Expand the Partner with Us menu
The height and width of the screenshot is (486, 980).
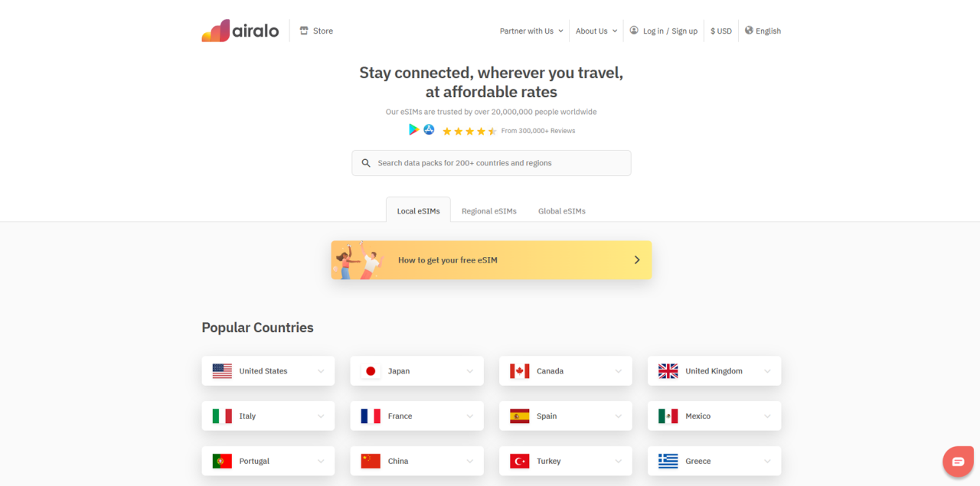(531, 31)
